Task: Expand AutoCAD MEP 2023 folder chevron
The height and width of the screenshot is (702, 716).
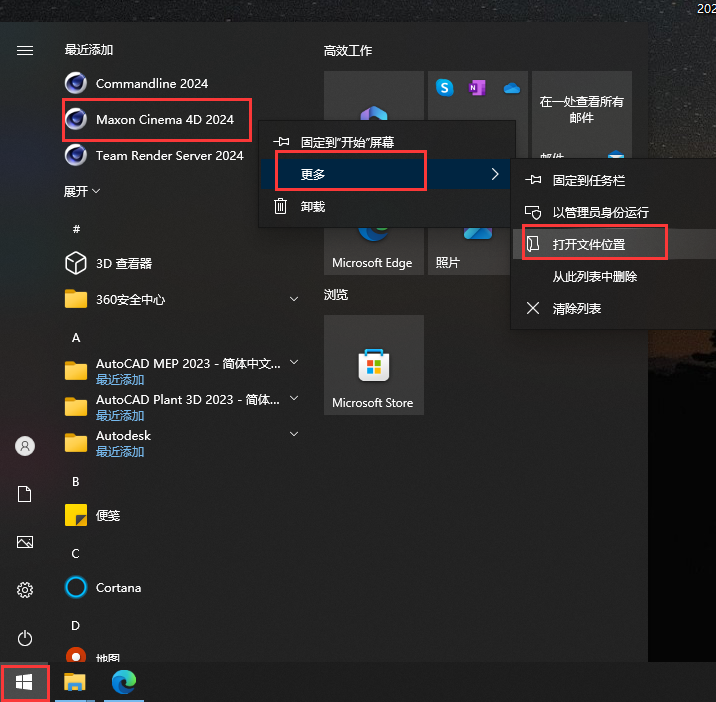Action: point(294,363)
